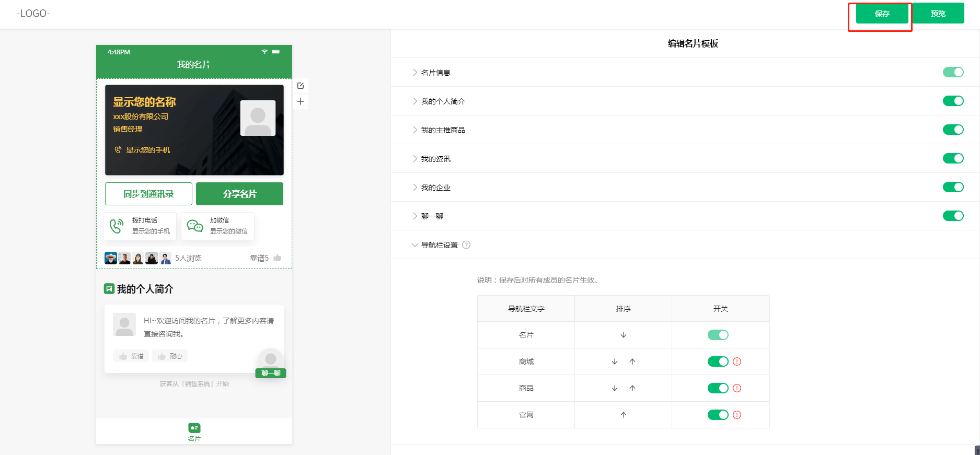Disable the 聊一聊 section switch
Screen dimensions: 980x455
click(953, 216)
